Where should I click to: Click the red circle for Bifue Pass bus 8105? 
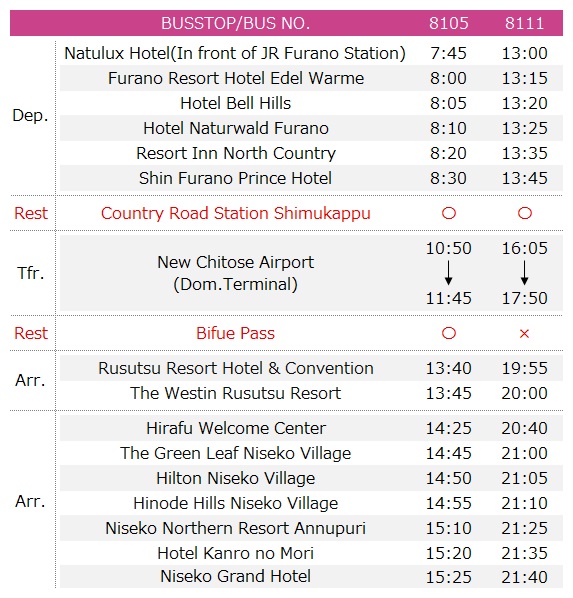tap(449, 333)
